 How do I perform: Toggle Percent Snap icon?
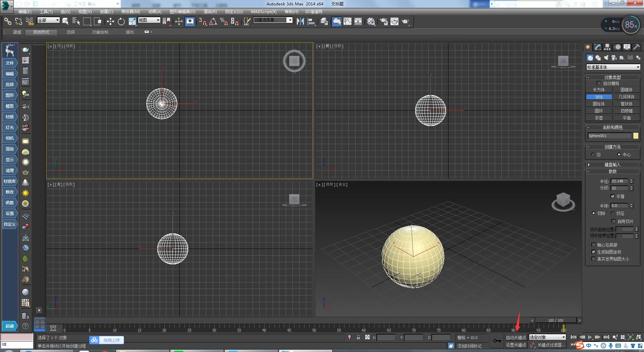224,21
